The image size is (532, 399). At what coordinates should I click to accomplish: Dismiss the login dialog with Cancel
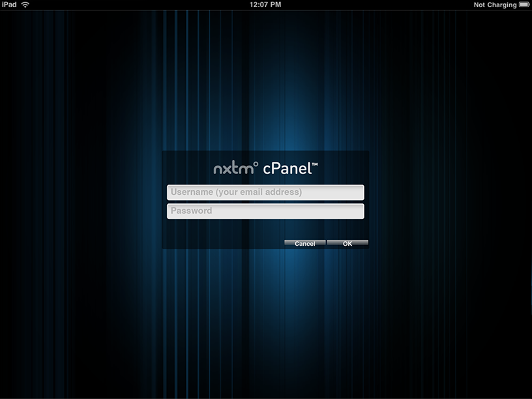(x=304, y=243)
